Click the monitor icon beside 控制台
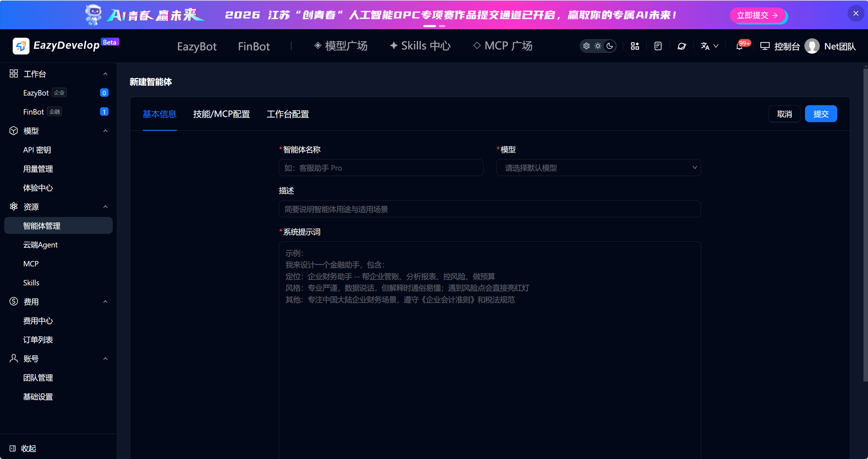The height and width of the screenshot is (459, 868). (765, 46)
